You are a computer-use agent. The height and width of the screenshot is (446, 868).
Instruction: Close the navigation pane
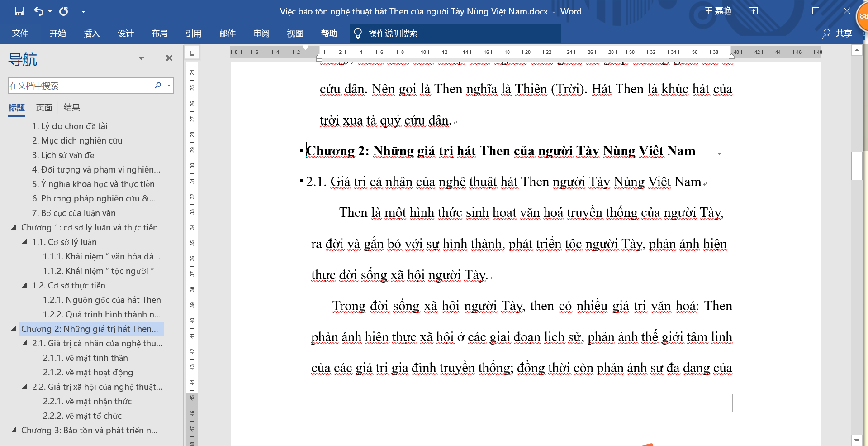(x=169, y=58)
